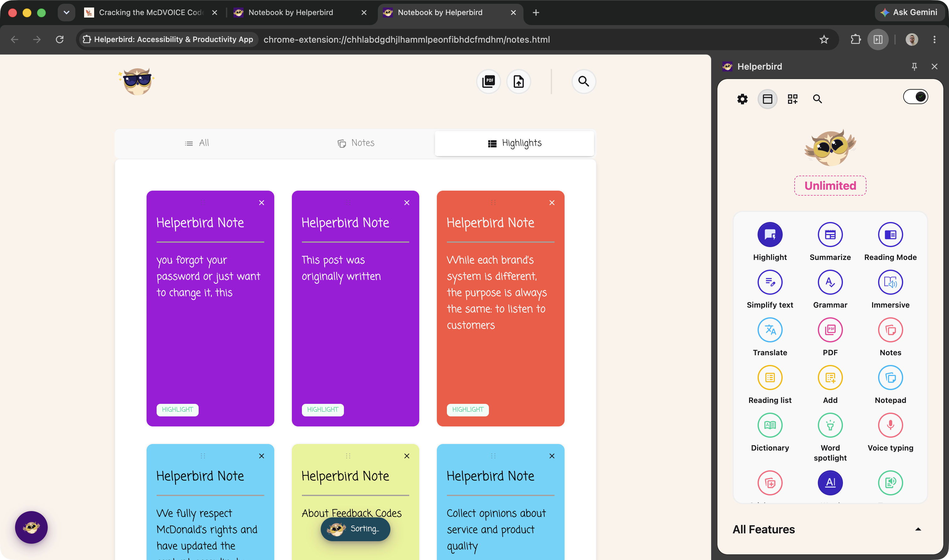Viewport: 949px width, 560px height.
Task: Click the Add to reading list icon
Action: [830, 378]
